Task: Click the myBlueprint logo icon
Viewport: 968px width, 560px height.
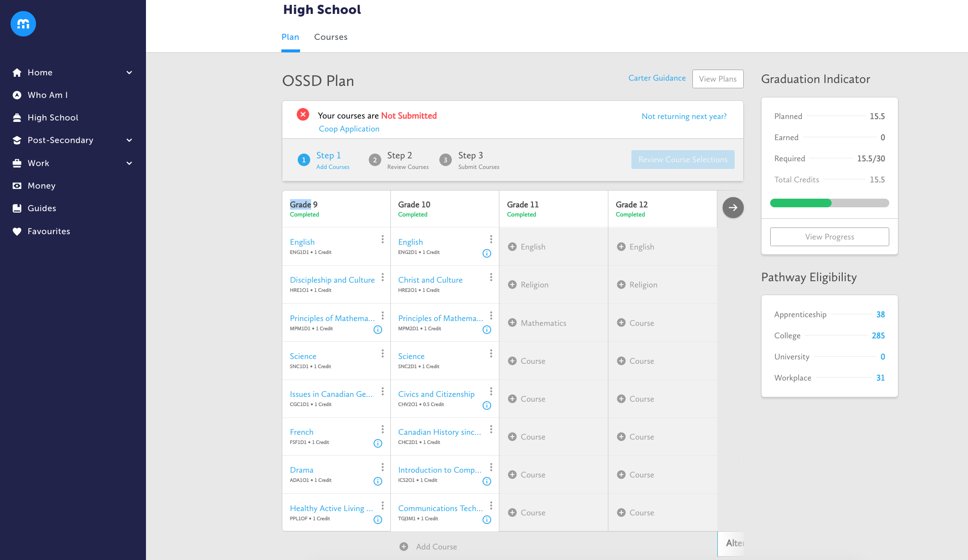Action: pyautogui.click(x=23, y=24)
